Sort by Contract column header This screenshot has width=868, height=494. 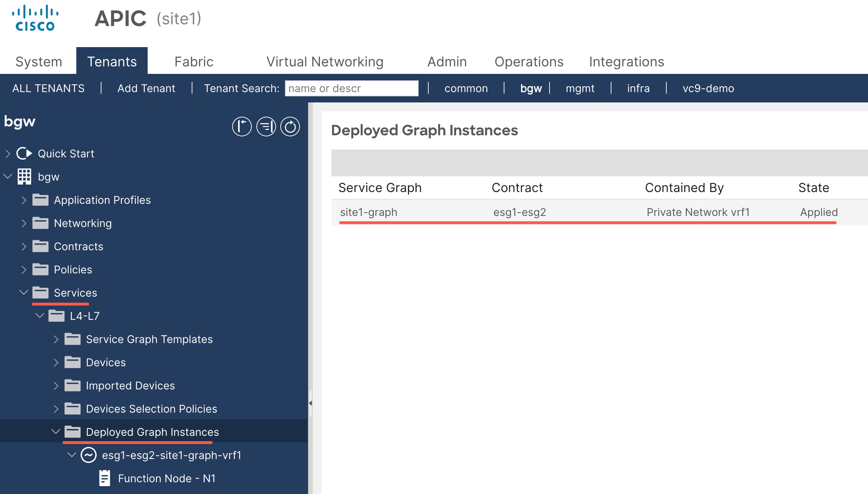(517, 188)
